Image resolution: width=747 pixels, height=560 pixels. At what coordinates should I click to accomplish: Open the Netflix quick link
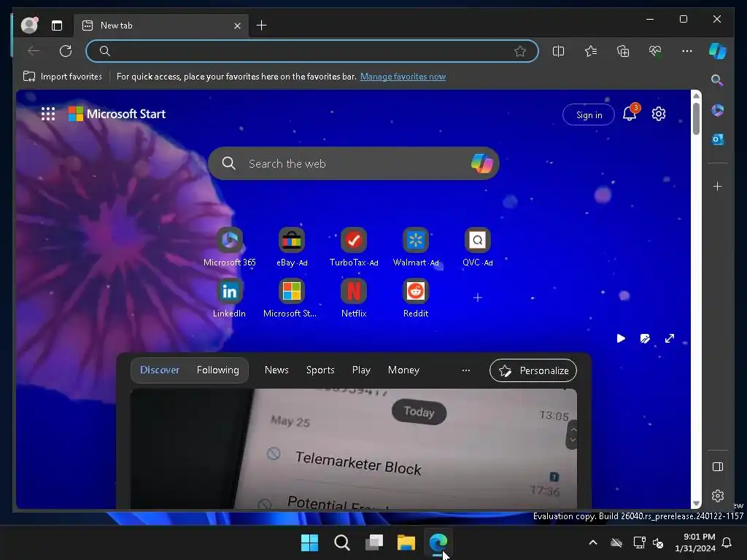354,298
